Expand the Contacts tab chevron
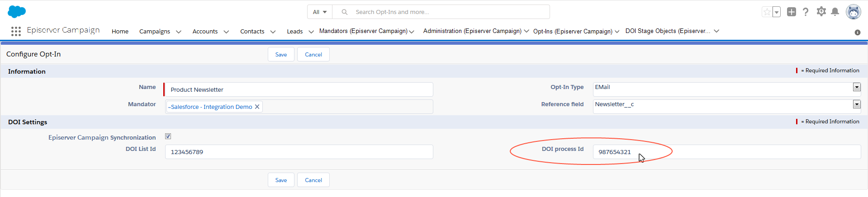The height and width of the screenshot is (197, 868). (x=273, y=32)
